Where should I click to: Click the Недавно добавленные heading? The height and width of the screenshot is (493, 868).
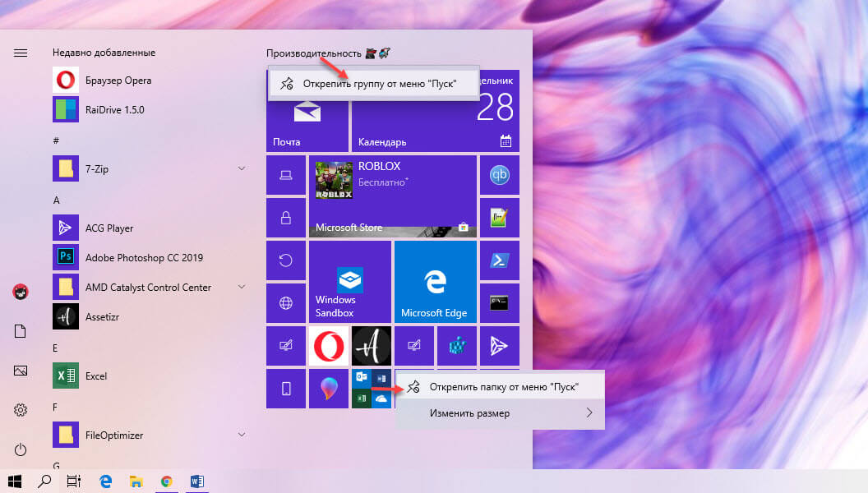(104, 53)
